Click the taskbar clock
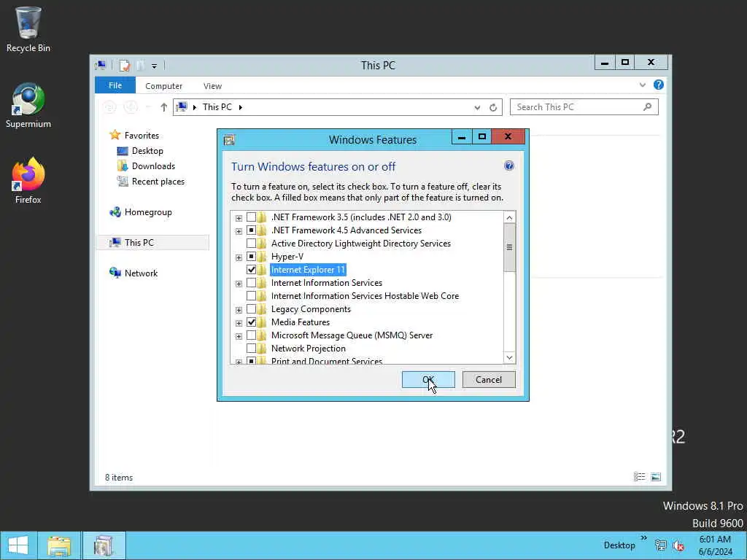This screenshot has height=560, width=747. (715, 545)
